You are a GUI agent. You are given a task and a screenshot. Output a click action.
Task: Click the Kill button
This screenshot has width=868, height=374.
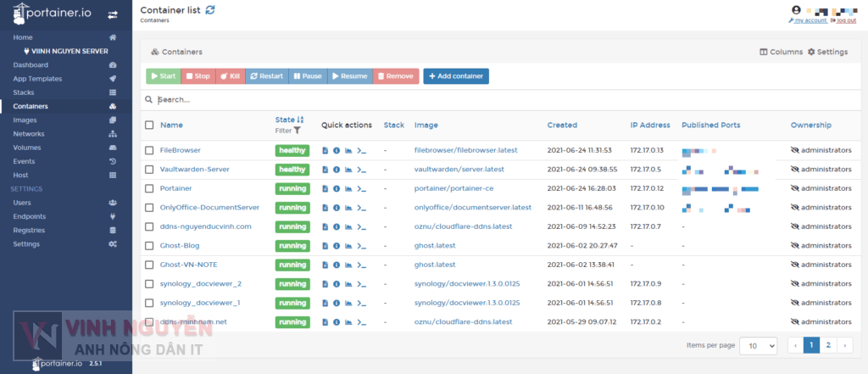[231, 76]
